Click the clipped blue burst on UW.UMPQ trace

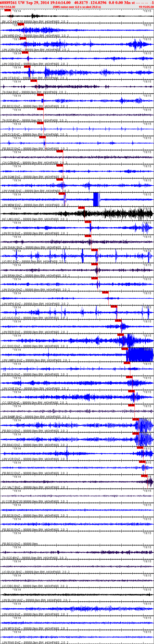tap(140, 354)
